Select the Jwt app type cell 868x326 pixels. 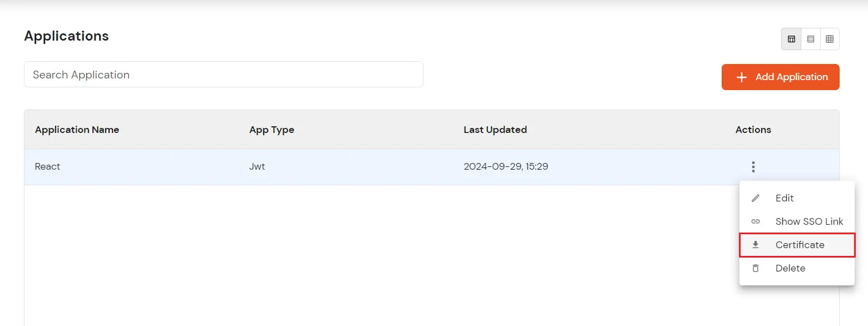click(x=258, y=166)
